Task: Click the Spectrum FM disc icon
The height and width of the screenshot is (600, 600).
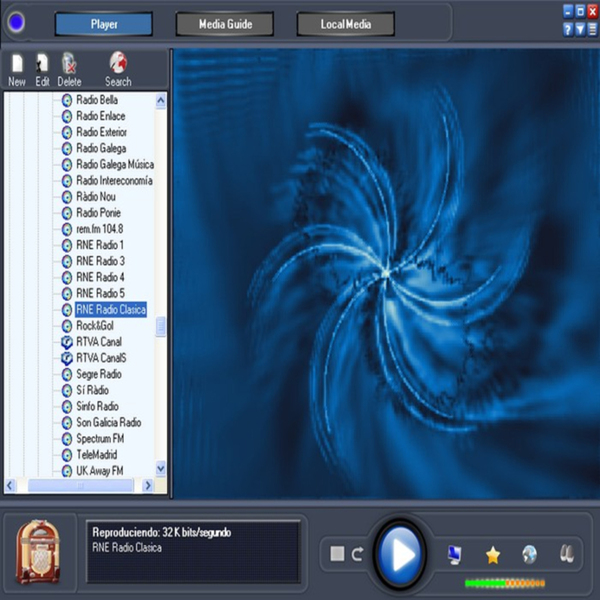Action: click(x=67, y=439)
